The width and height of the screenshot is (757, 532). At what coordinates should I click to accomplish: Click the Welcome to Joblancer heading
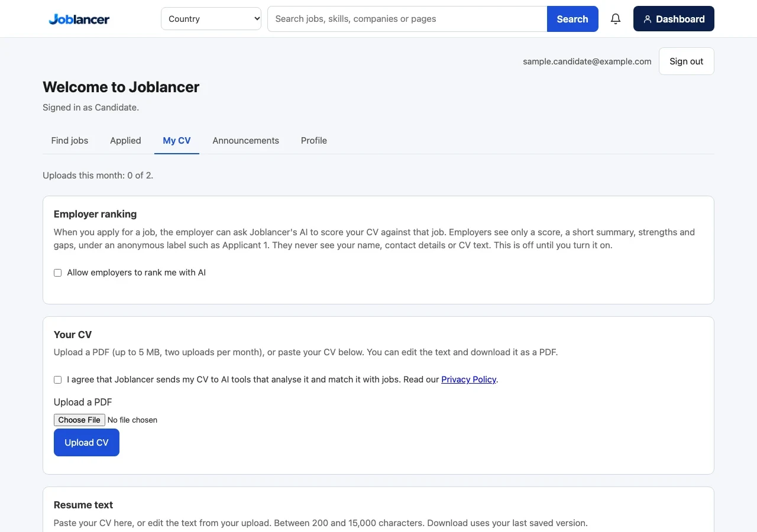pyautogui.click(x=121, y=87)
